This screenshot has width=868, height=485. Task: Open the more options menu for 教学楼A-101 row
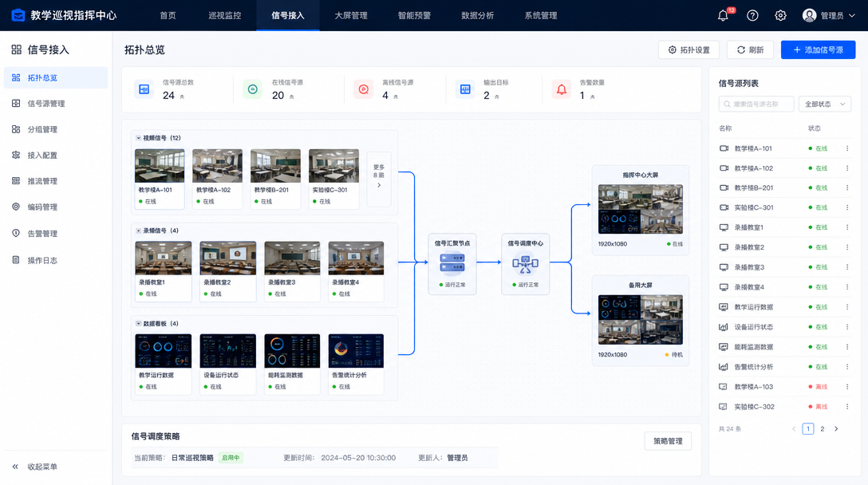click(x=847, y=148)
